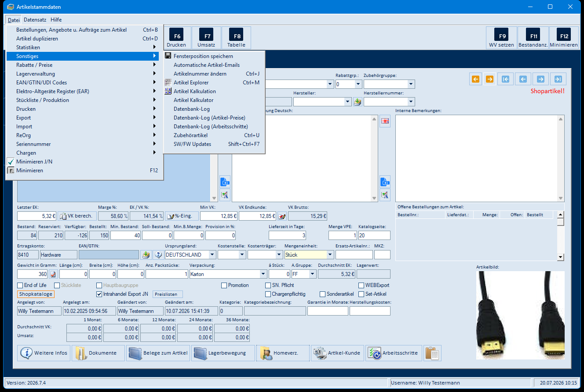The image size is (584, 392).
Task: Open the F7 Umsatz toolbar function
Action: tap(206, 38)
